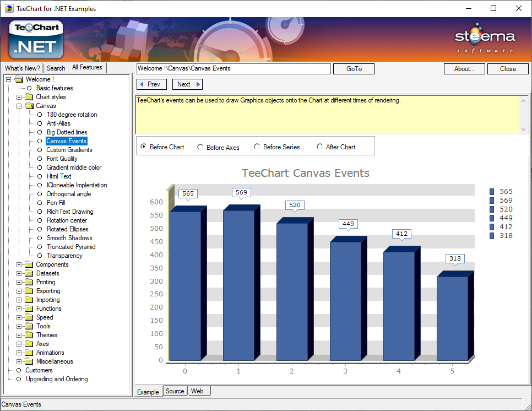Expand the Miscellaneous tree node
The image size is (532, 411).
coord(19,362)
